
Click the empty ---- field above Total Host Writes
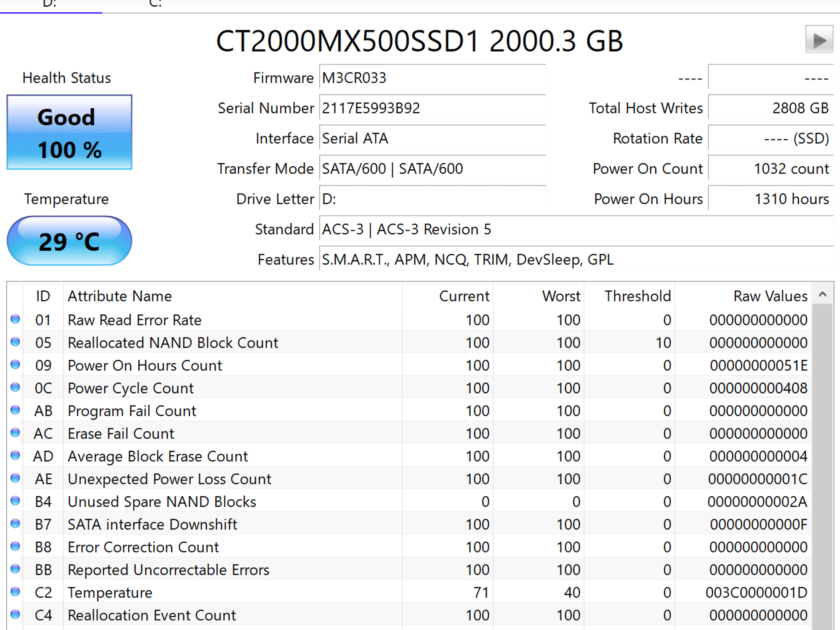pos(771,78)
